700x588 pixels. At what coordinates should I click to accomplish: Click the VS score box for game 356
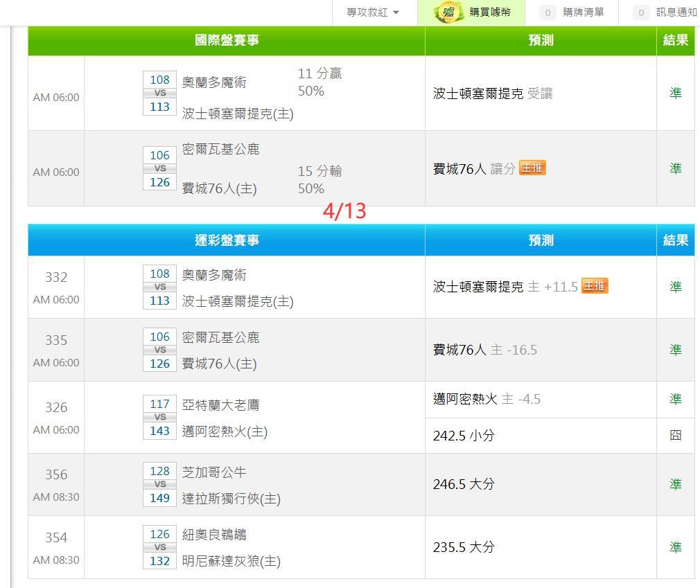(159, 484)
